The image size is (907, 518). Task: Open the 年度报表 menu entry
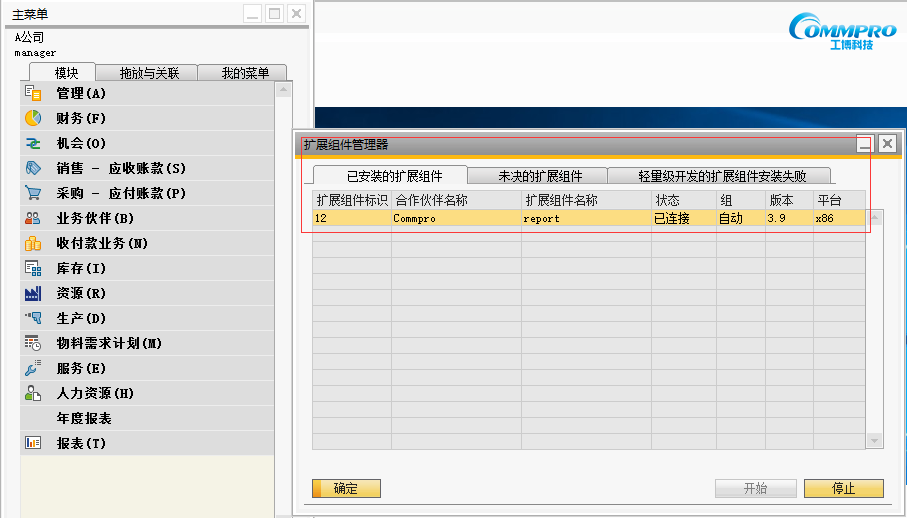coord(147,418)
